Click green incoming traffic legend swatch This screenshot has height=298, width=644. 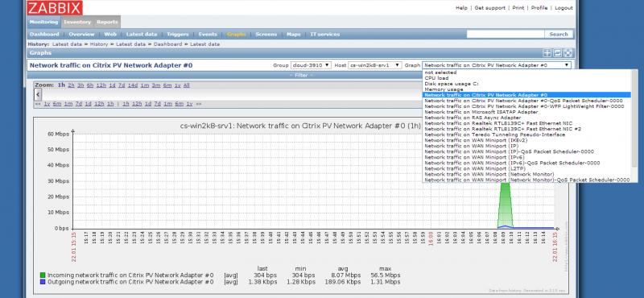[43, 275]
